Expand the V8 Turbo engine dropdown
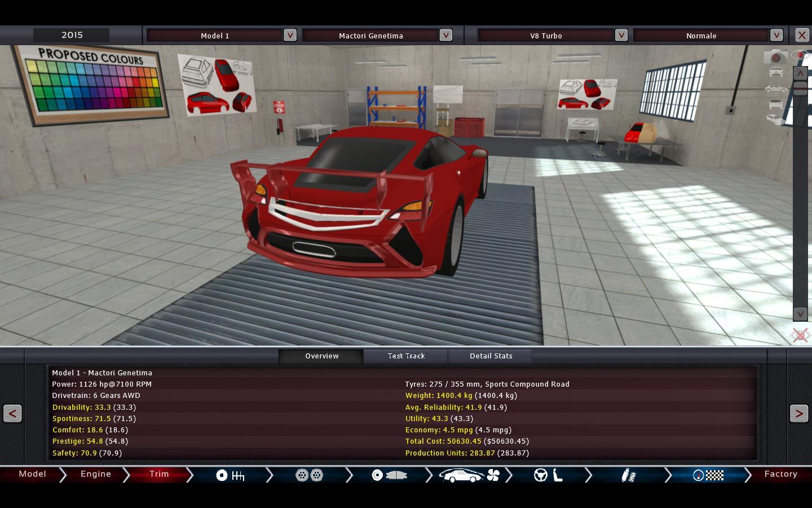 click(x=621, y=35)
